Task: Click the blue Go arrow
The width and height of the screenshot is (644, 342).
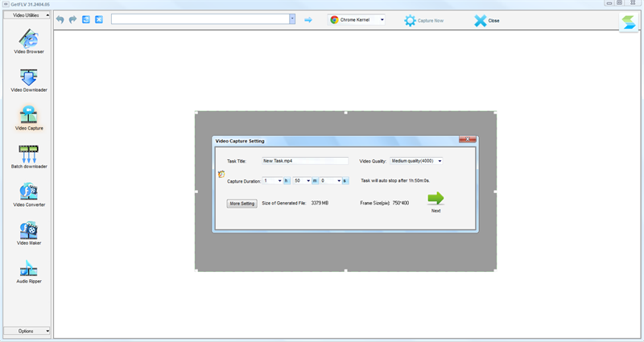Action: click(308, 19)
